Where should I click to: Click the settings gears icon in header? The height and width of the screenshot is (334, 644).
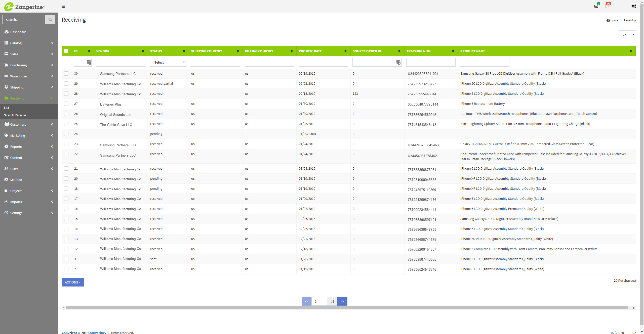tap(634, 6)
